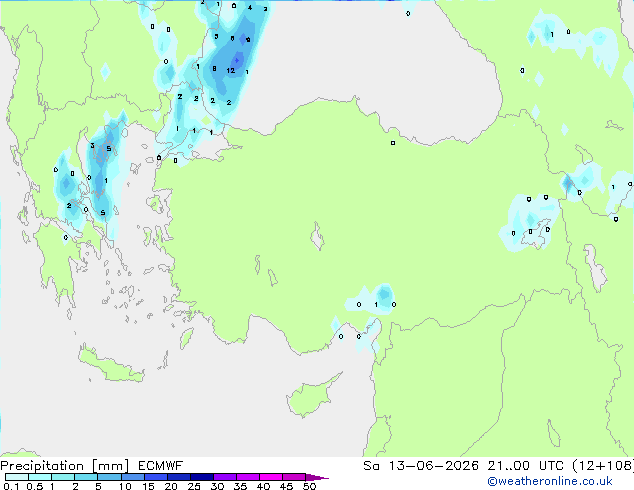This screenshot has width=634, height=490.
Task: Select the 15–20 mm legend swatch
Action: click(x=155, y=477)
